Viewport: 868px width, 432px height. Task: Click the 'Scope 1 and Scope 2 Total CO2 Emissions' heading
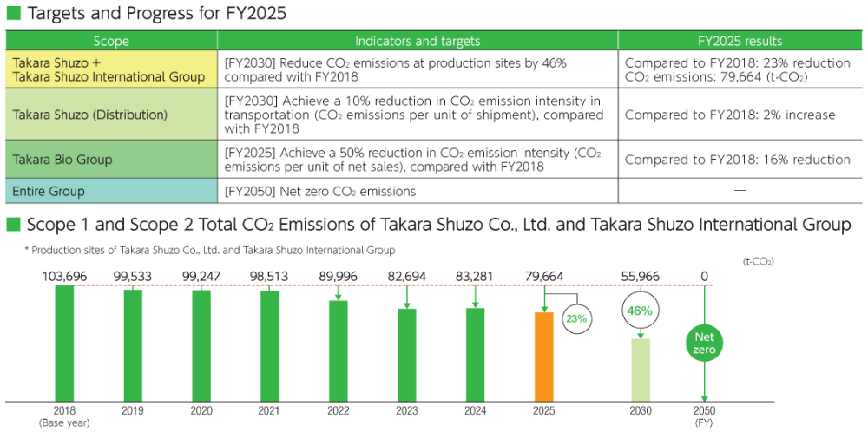click(x=439, y=226)
